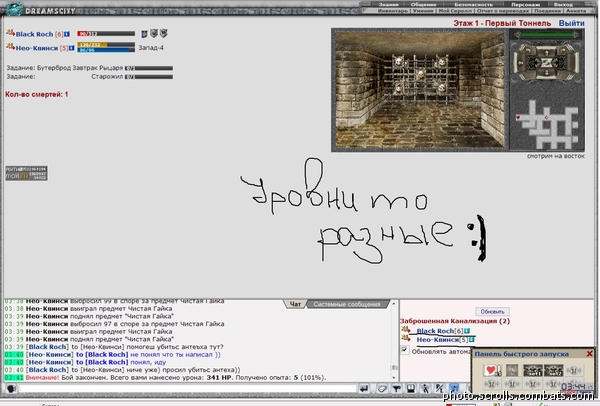
Task: Click Black Roch name in party list
Action: click(34, 34)
